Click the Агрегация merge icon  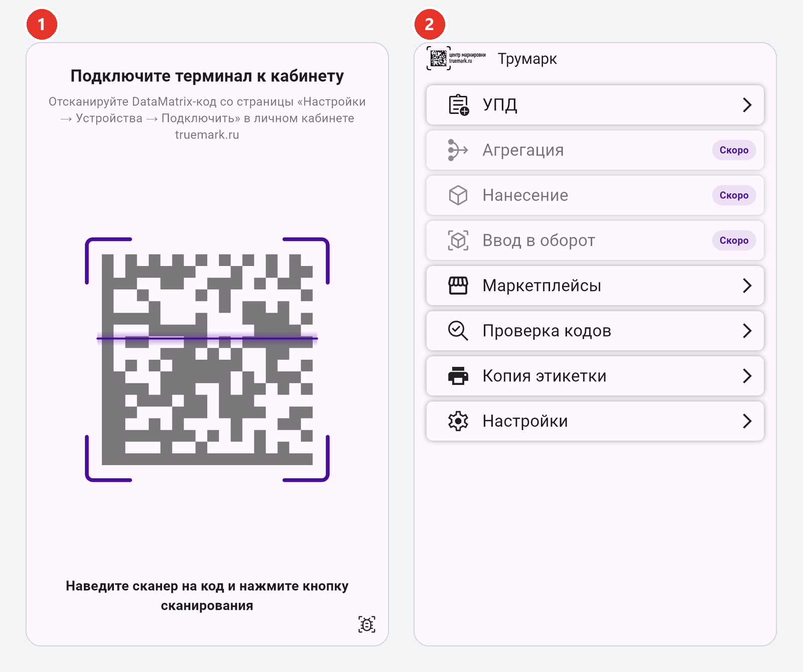pyautogui.click(x=458, y=150)
